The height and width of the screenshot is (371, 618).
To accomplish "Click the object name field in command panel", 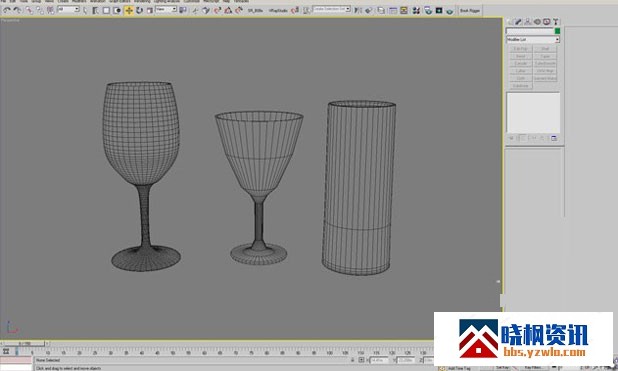I will 530,31.
